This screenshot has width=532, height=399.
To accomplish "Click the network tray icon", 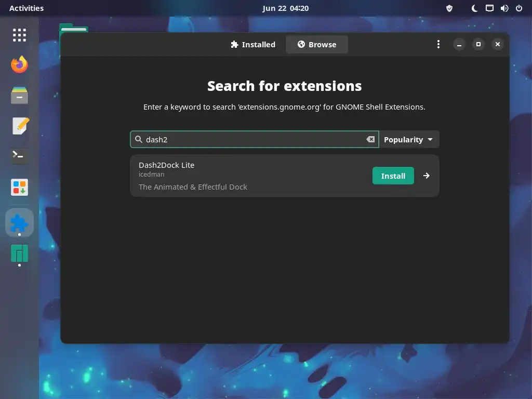I will [x=489, y=8].
